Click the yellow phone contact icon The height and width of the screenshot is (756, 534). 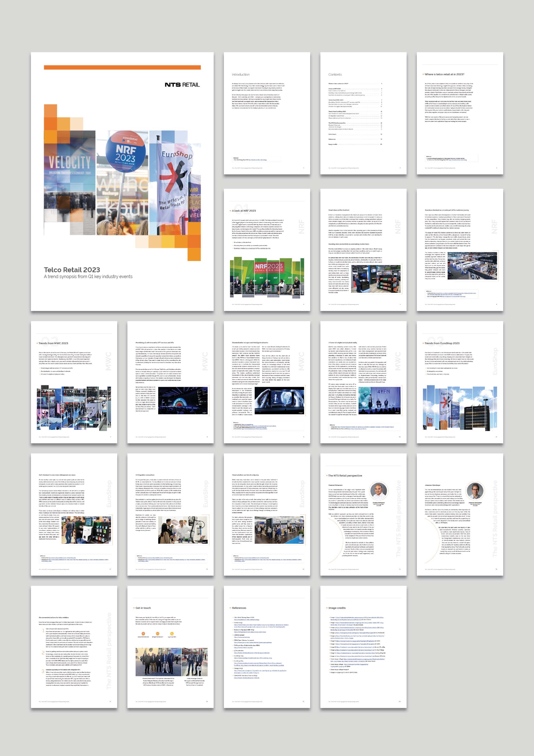click(x=172, y=634)
